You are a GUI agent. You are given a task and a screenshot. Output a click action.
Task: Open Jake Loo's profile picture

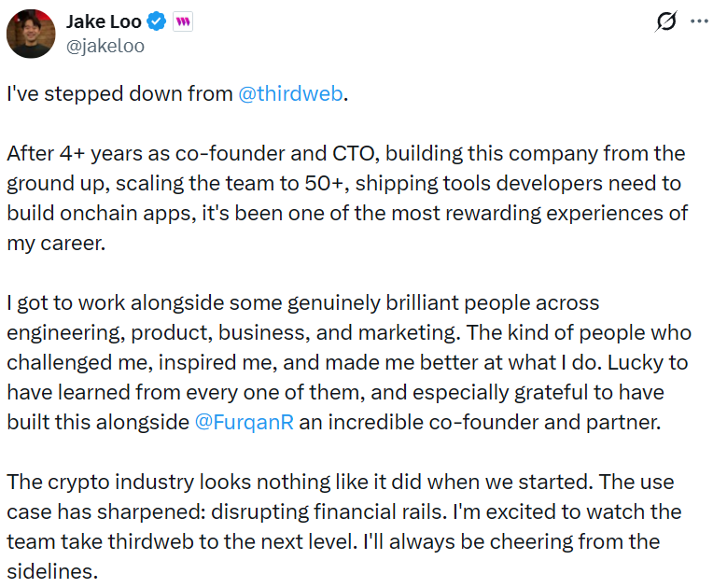tap(30, 34)
